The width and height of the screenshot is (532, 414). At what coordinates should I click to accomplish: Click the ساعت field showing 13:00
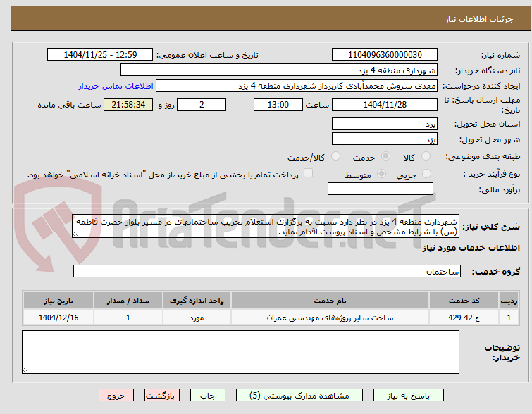(278, 104)
